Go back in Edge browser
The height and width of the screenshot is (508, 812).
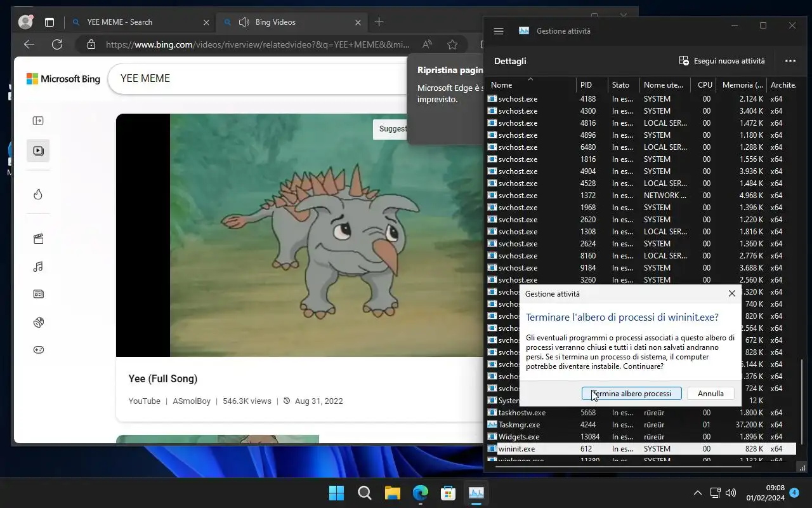pyautogui.click(x=29, y=44)
